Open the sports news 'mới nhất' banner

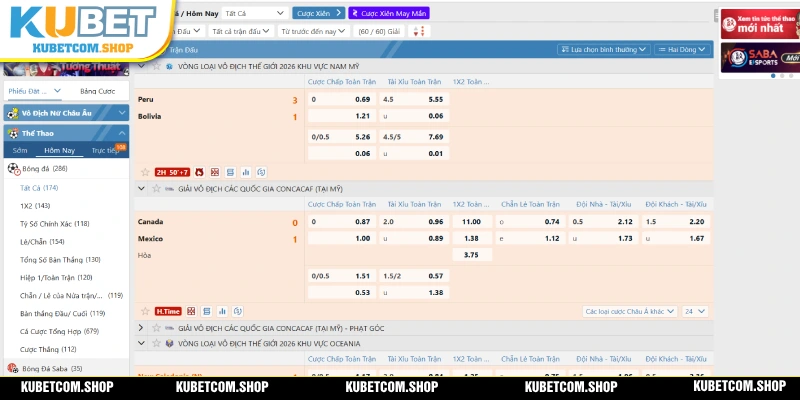[x=760, y=24]
